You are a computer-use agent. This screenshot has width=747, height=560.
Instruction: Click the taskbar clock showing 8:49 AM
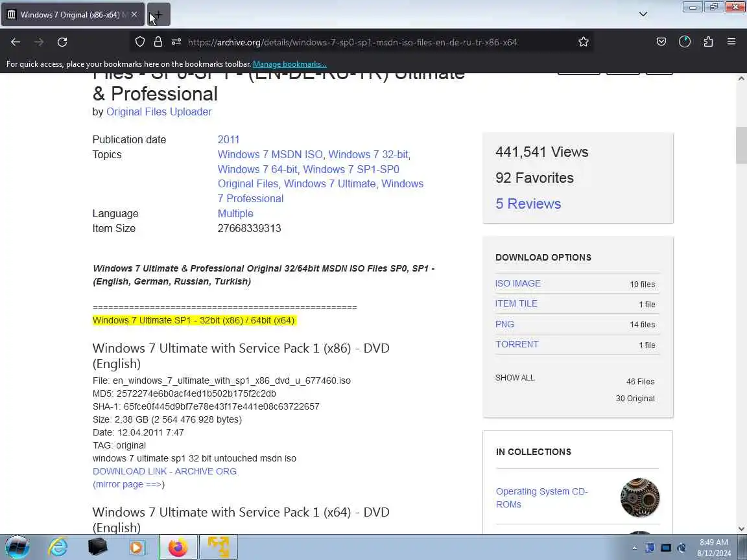coord(714,548)
